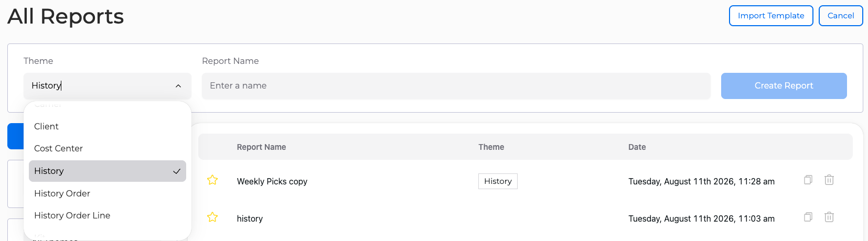Sort by the Date column header

tap(637, 147)
